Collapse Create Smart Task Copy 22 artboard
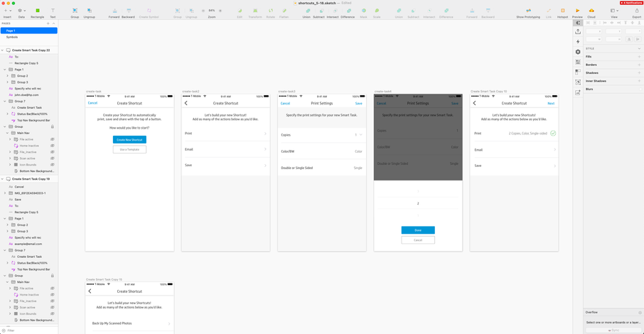644x334 pixels. click(2, 50)
